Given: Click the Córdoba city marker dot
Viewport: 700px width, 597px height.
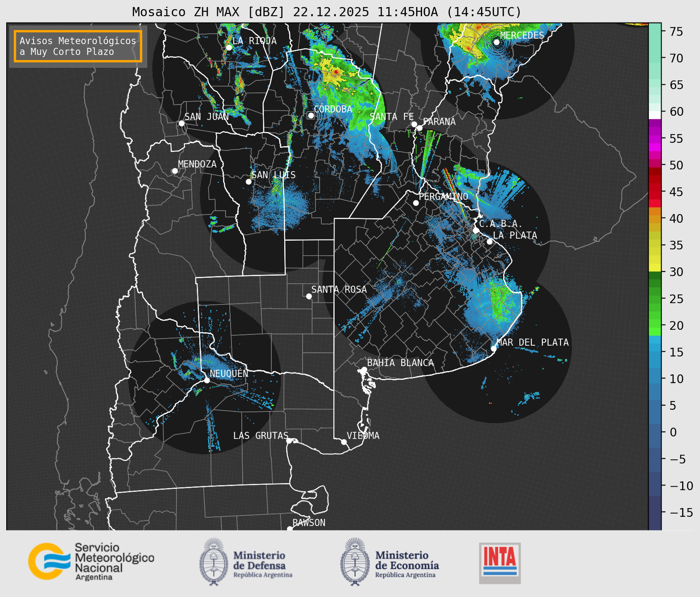Looking at the screenshot, I should pyautogui.click(x=311, y=115).
